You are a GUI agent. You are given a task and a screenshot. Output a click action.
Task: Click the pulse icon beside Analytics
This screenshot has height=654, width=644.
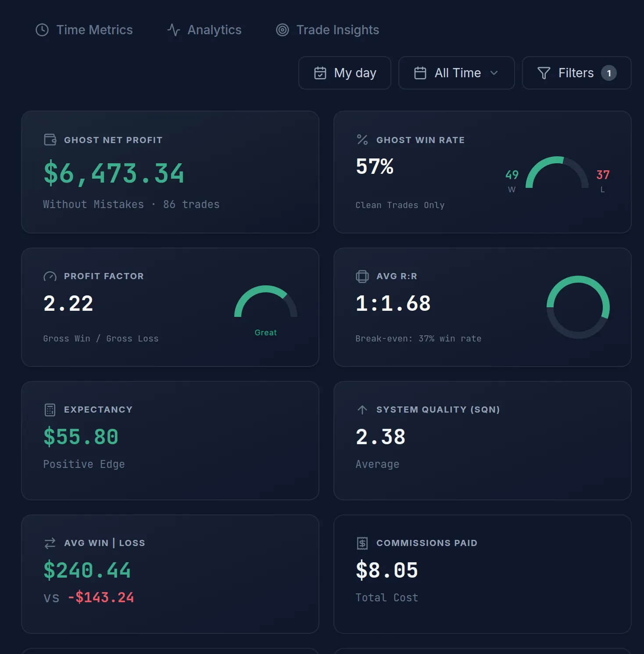click(x=174, y=30)
